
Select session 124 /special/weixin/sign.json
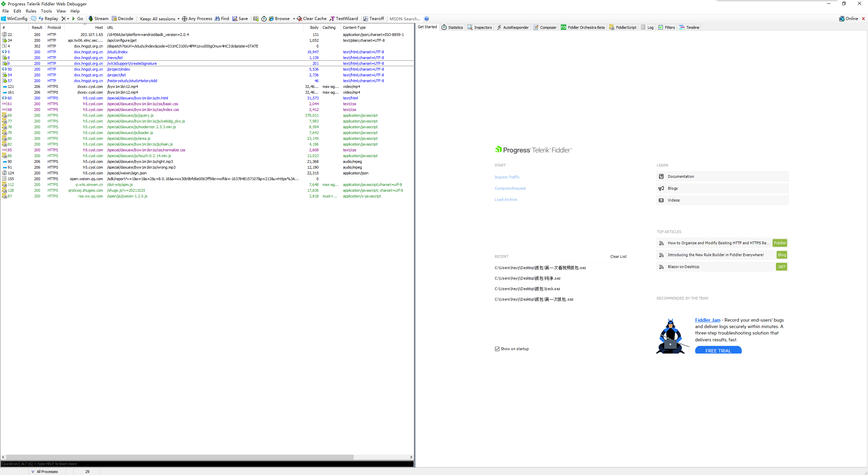click(x=207, y=173)
